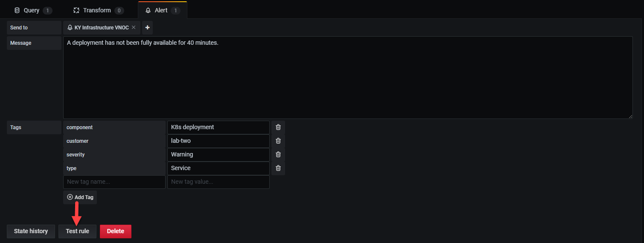Delete the component tag row

click(x=278, y=127)
